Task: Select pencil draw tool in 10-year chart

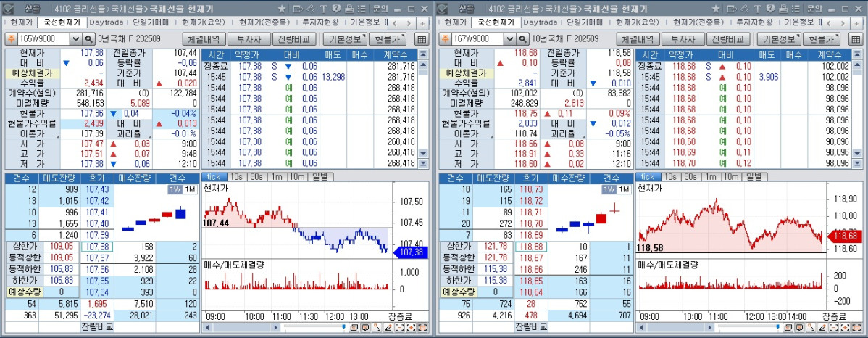Action: 822,327
